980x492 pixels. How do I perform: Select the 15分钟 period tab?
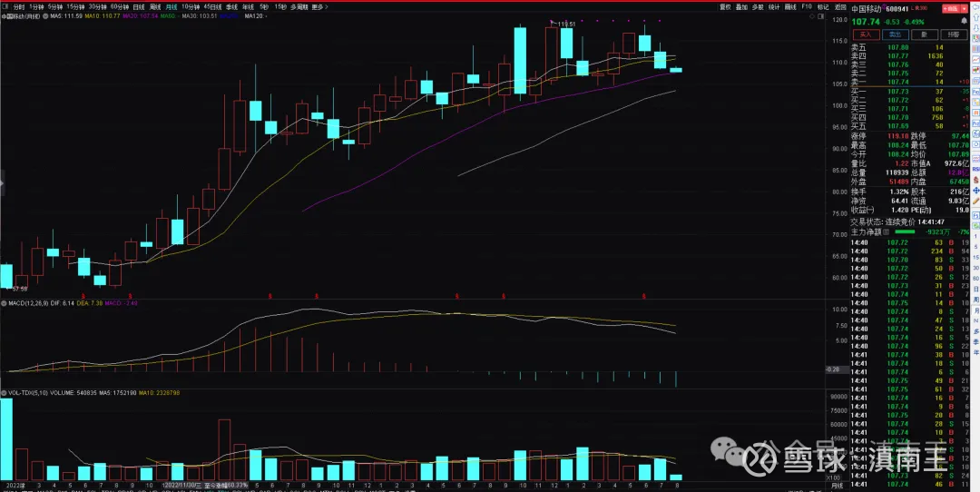[x=75, y=7]
